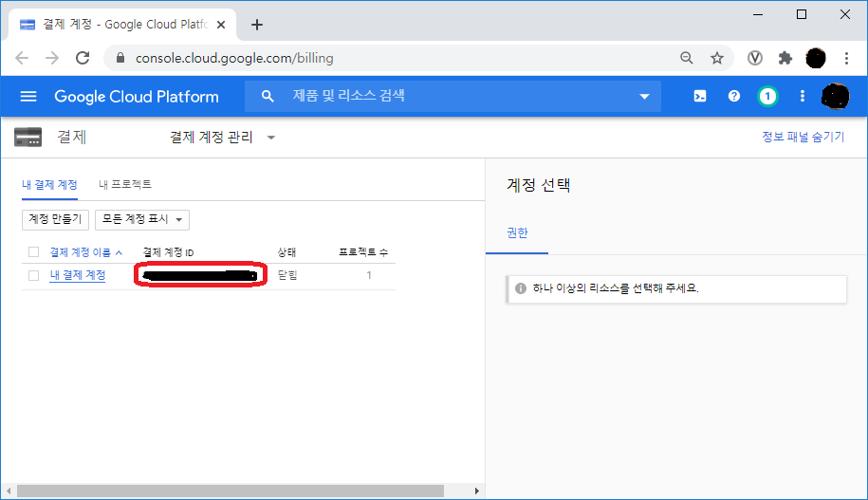The image size is (868, 500).
Task: Click the scrollbar right arrow
Action: coord(476,491)
